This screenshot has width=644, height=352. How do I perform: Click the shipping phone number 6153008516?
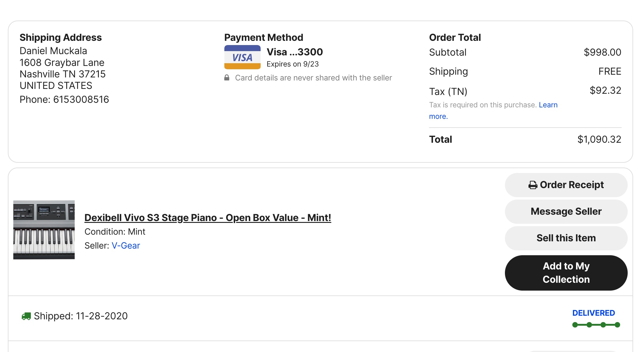coord(81,99)
